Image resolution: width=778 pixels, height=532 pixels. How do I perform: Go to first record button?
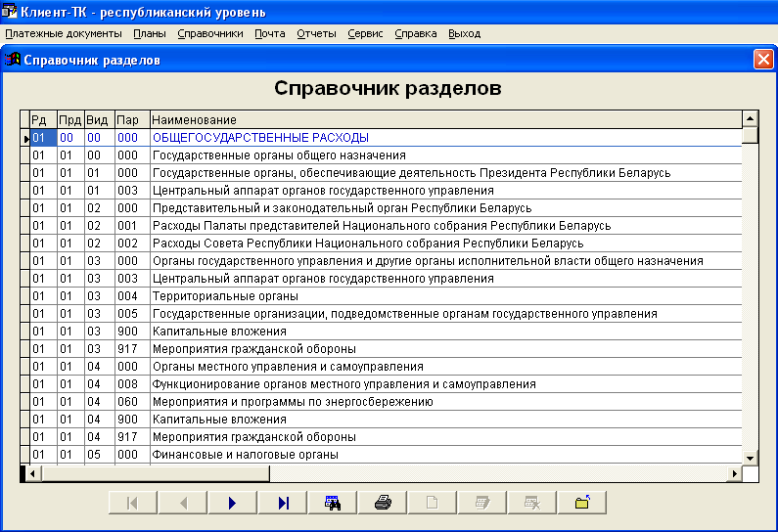point(133,503)
